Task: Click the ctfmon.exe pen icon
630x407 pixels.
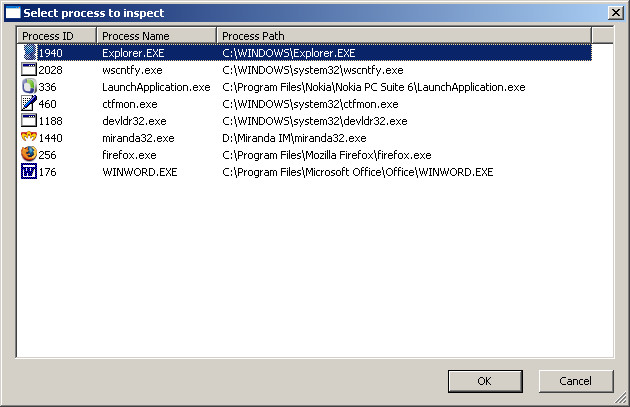Action: pos(29,103)
